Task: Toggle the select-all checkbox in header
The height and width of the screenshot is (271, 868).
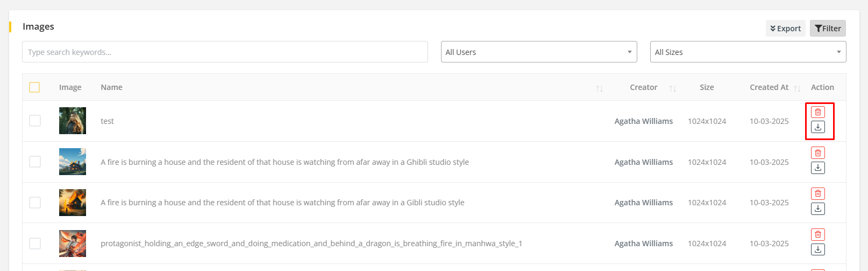Action: click(34, 87)
